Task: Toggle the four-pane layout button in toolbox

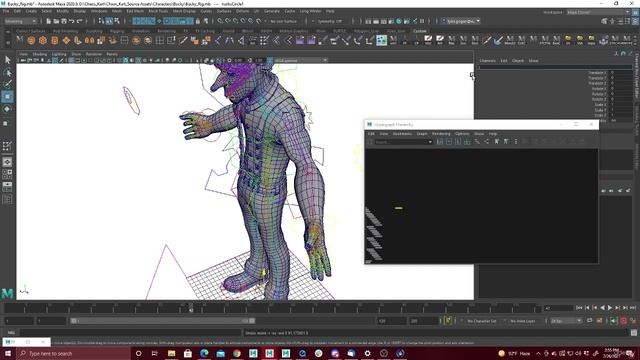Action: [7, 174]
